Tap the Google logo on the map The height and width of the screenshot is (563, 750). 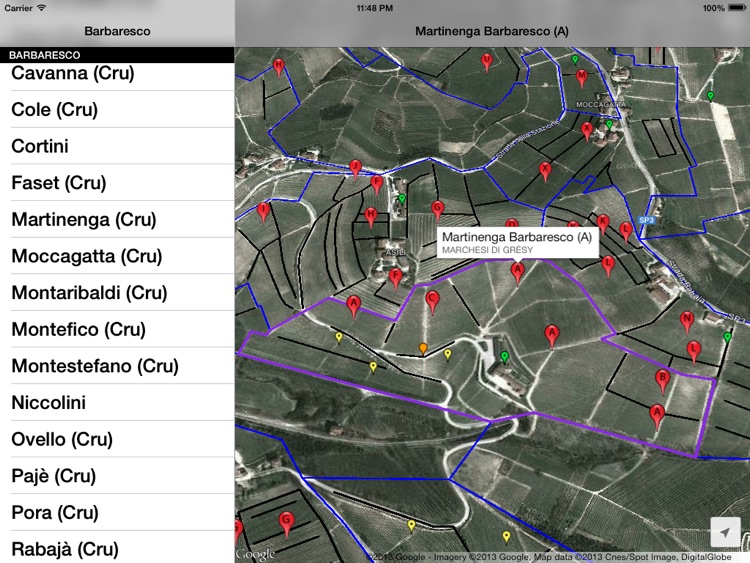click(255, 554)
